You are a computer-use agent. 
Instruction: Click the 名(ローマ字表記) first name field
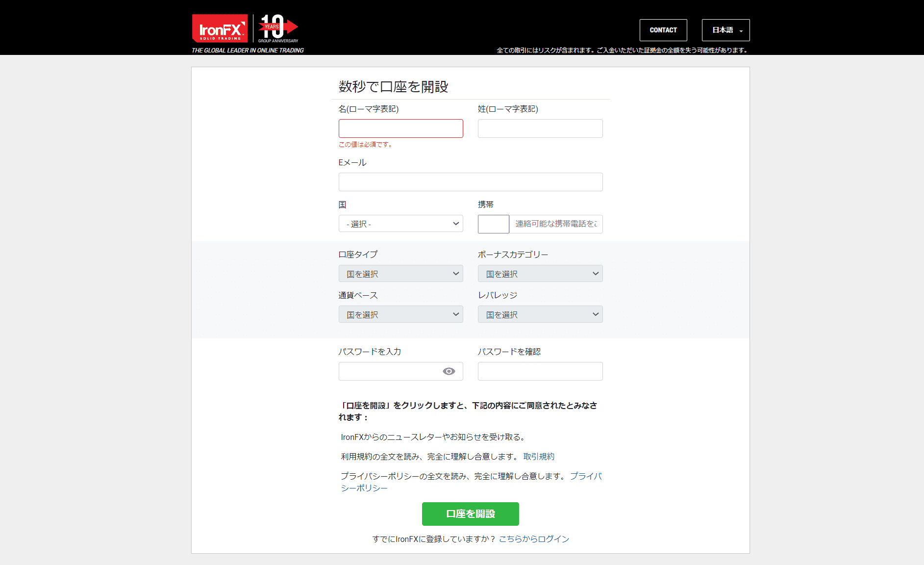point(400,128)
